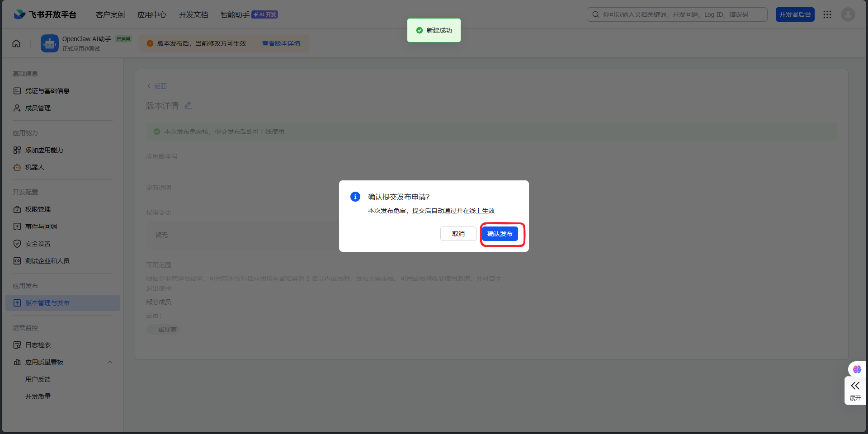Open the apps grid icon
Screen dimensions: 868x434
click(827, 14)
